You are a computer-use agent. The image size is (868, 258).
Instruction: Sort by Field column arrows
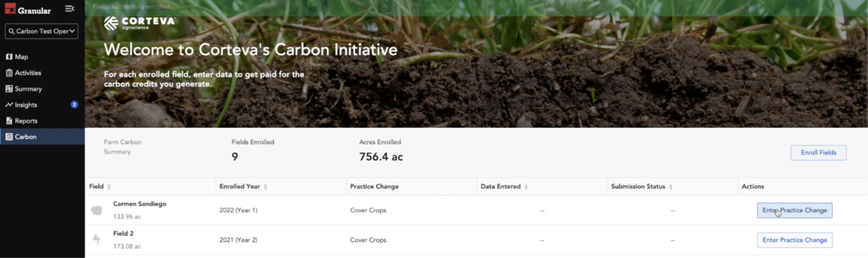[x=109, y=187]
